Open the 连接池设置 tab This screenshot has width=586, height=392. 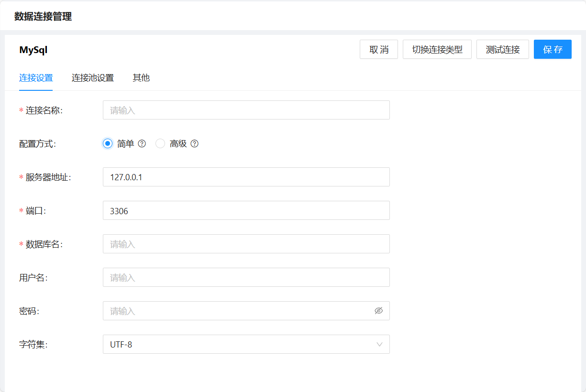point(93,78)
